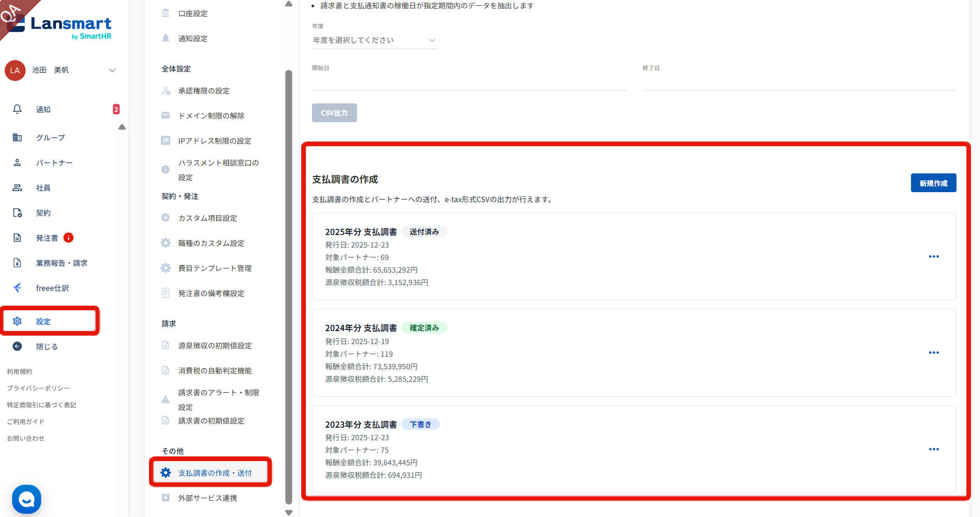Screen dimensions: 980x517
Task: Click the 請求書のアラート warning icon
Action: pyautogui.click(x=166, y=399)
